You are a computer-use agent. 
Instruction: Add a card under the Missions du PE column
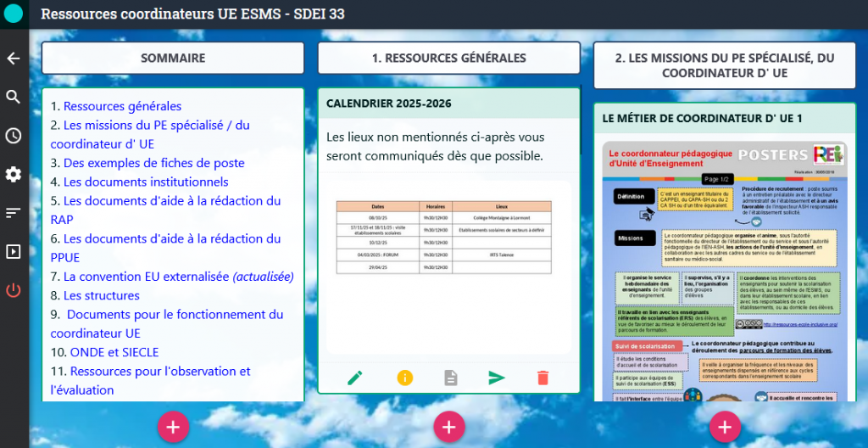coord(725,427)
